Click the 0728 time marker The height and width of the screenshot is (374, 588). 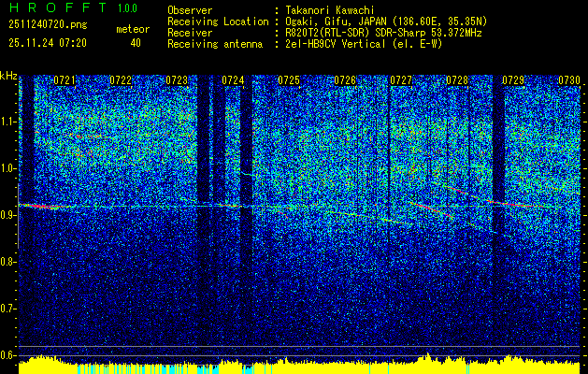(457, 80)
